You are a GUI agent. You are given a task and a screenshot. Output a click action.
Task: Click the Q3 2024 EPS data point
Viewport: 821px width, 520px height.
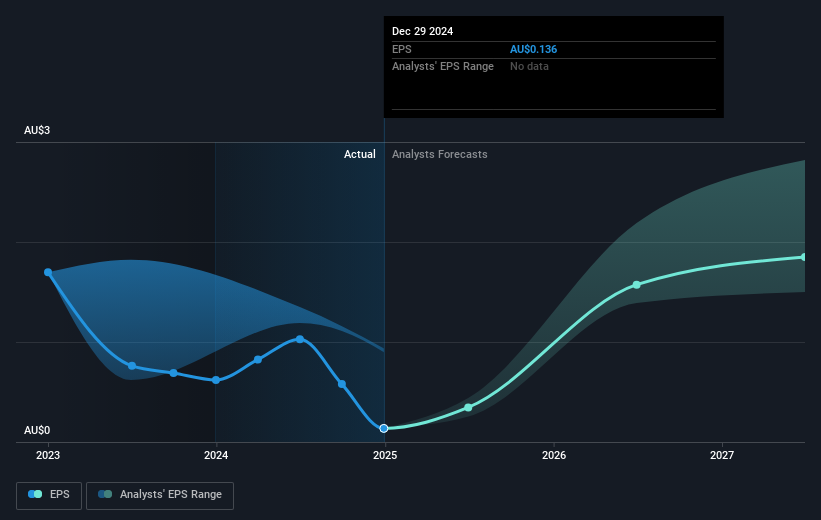pos(342,384)
